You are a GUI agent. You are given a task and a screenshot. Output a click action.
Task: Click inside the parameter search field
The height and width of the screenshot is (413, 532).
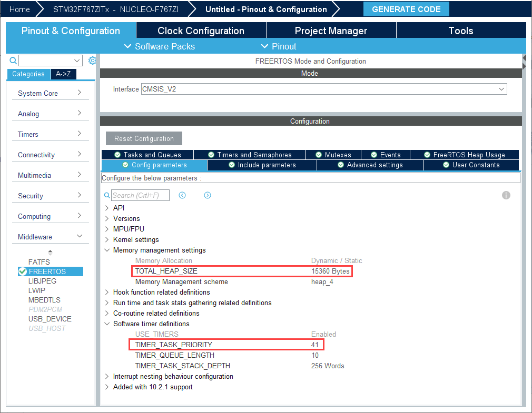tap(140, 195)
